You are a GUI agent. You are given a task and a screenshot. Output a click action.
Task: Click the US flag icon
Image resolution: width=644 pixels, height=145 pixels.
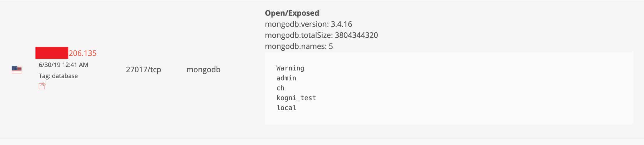click(x=17, y=70)
